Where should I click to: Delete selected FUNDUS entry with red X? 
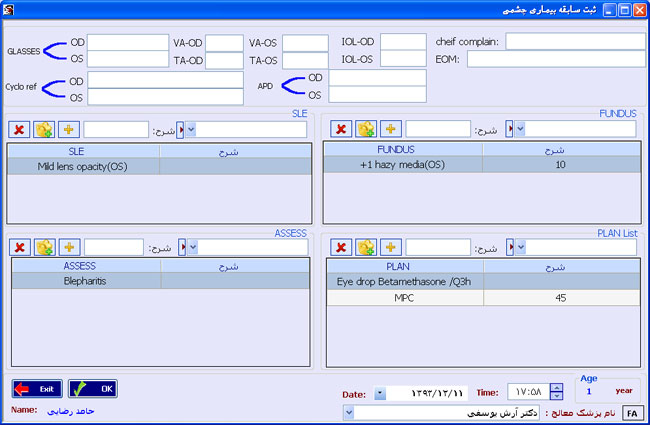[341, 129]
